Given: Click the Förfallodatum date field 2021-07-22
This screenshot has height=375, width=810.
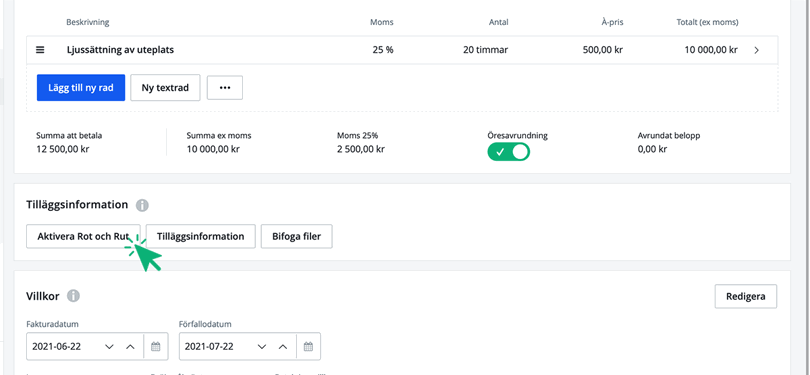Looking at the screenshot, I should coord(250,346).
